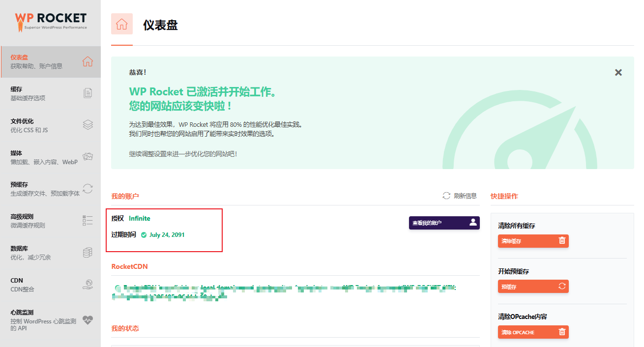
Task: Click the image icon beside 媒体
Action: click(x=88, y=157)
